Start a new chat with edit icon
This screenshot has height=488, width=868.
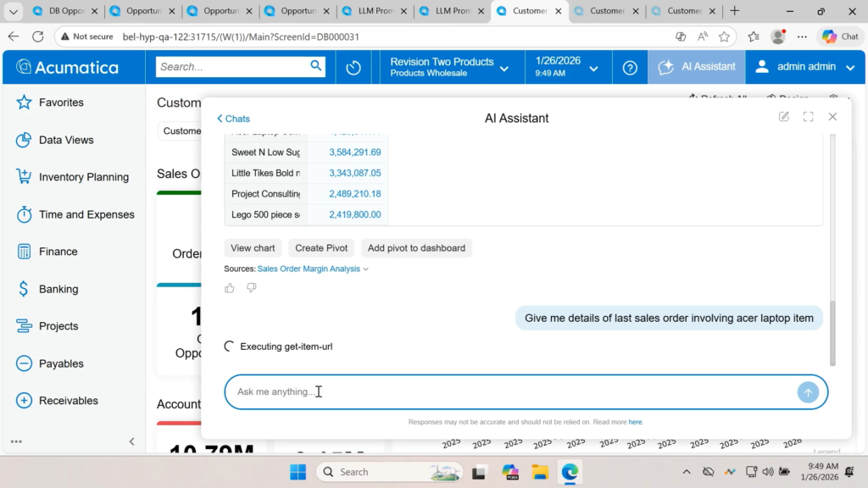click(x=784, y=117)
